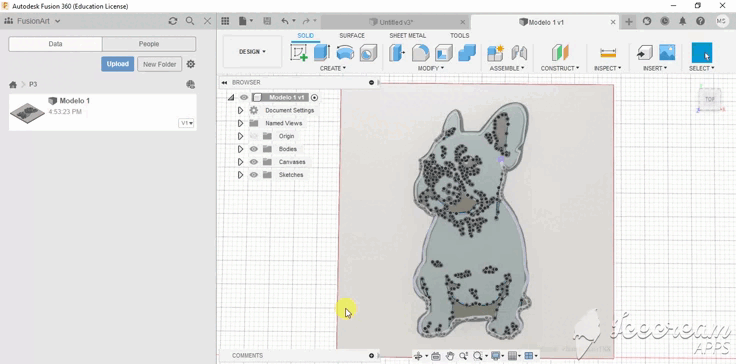736x364 pixels.
Task: Click the Insert Canvas image icon
Action: (667, 53)
